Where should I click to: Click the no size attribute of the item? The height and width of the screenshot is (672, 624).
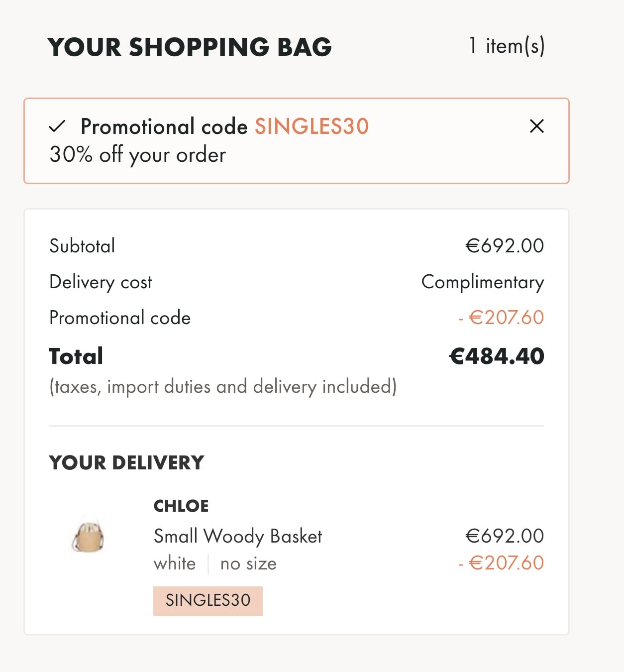(x=248, y=563)
